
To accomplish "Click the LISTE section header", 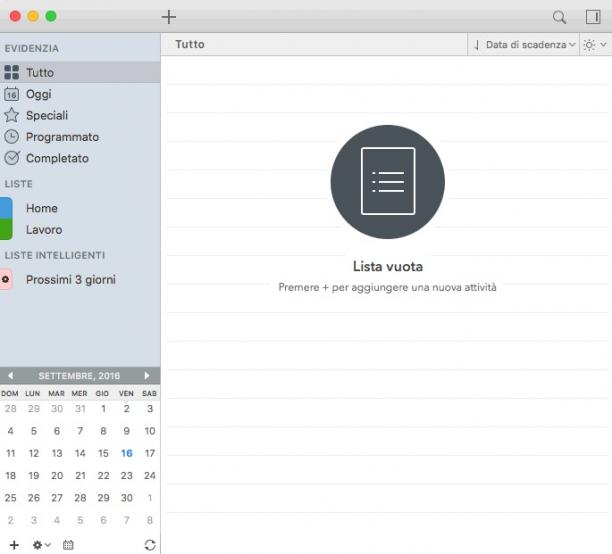I will coord(18,183).
